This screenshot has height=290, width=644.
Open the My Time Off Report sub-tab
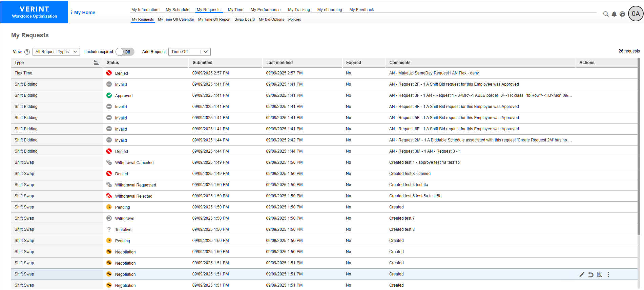[x=214, y=19]
